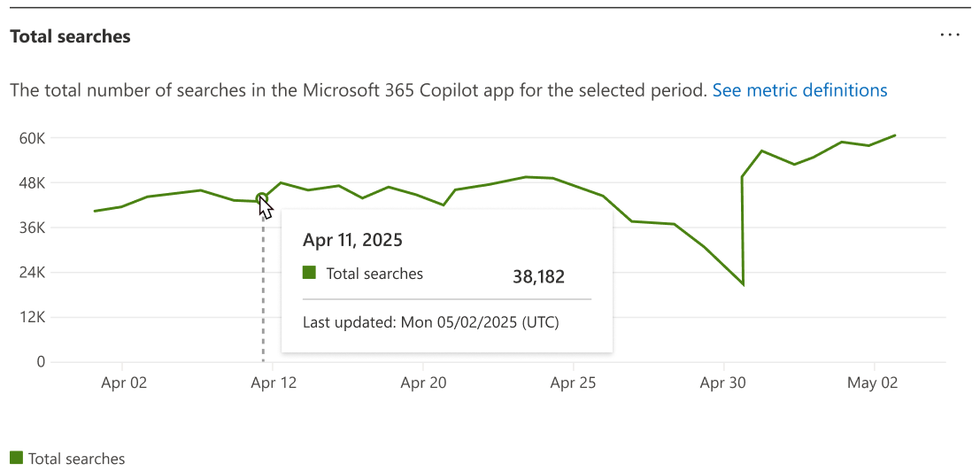Click the lowest dip point of the line
The width and height of the screenshot is (980, 471).
[743, 284]
